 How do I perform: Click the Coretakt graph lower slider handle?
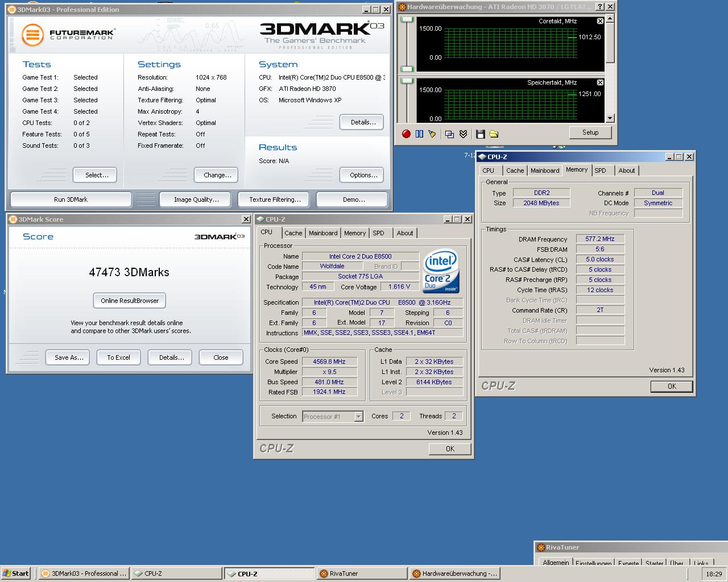[x=407, y=70]
